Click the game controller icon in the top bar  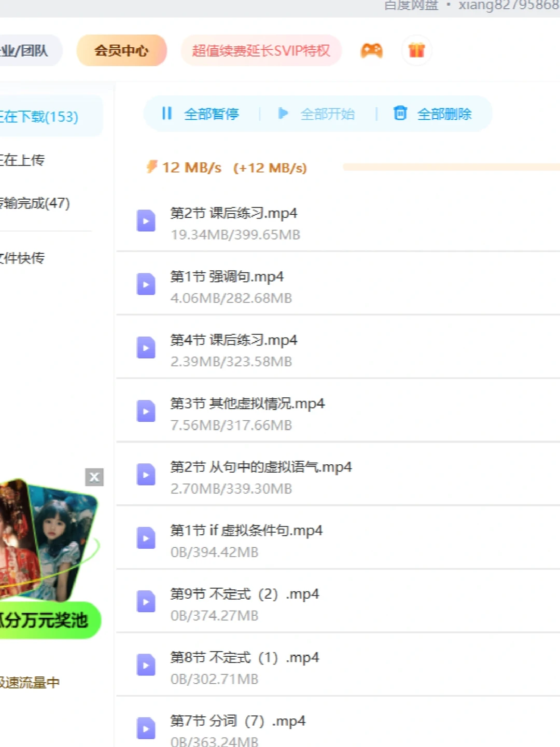coord(372,50)
